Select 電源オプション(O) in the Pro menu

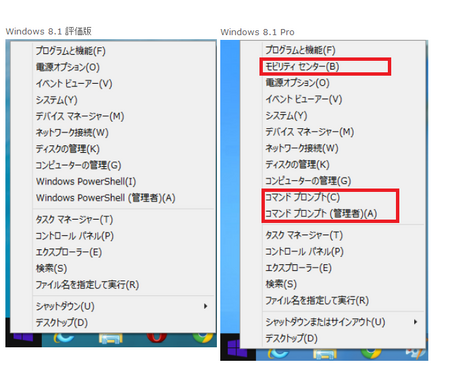(x=333, y=83)
